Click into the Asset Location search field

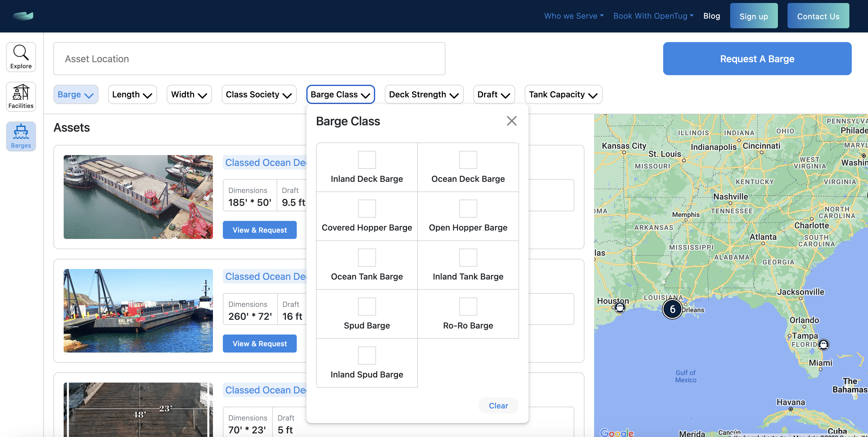tap(249, 58)
